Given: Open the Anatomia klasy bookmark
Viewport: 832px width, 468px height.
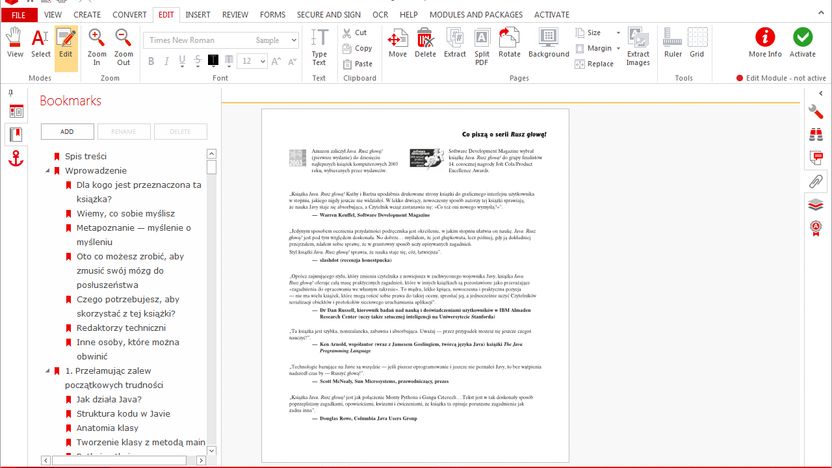Looking at the screenshot, I should pyautogui.click(x=107, y=428).
